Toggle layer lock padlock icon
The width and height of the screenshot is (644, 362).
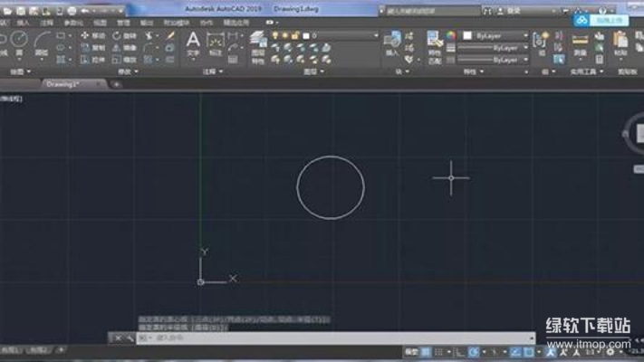pos(295,36)
